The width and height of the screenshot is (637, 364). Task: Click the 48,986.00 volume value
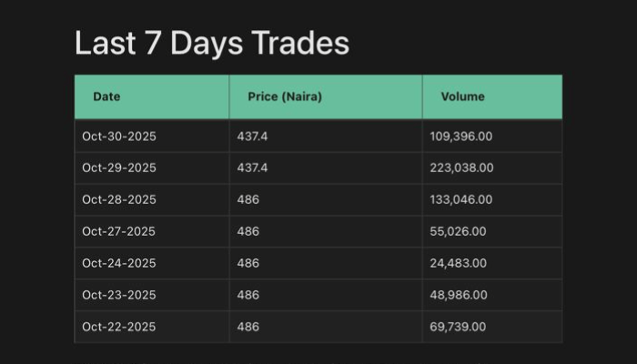459,296
